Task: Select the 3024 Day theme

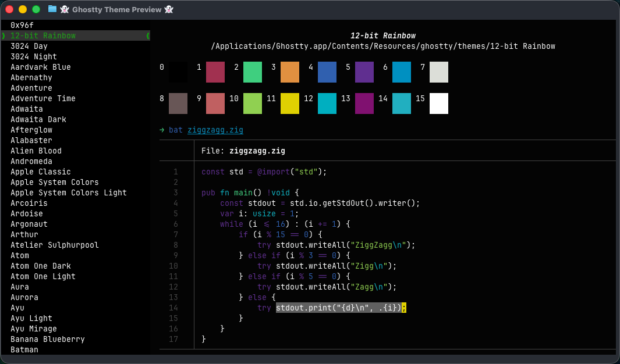Action: (29, 46)
